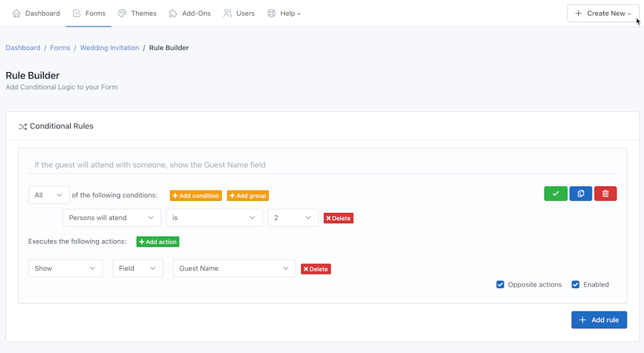Click the Users icon in navbar
This screenshot has height=353, width=644.
click(x=228, y=14)
